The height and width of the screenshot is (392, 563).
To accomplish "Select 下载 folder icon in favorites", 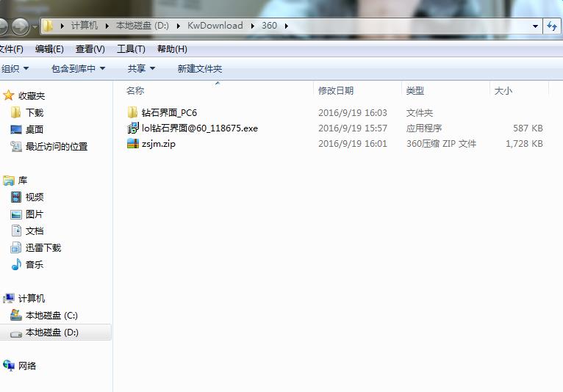I will 15,112.
